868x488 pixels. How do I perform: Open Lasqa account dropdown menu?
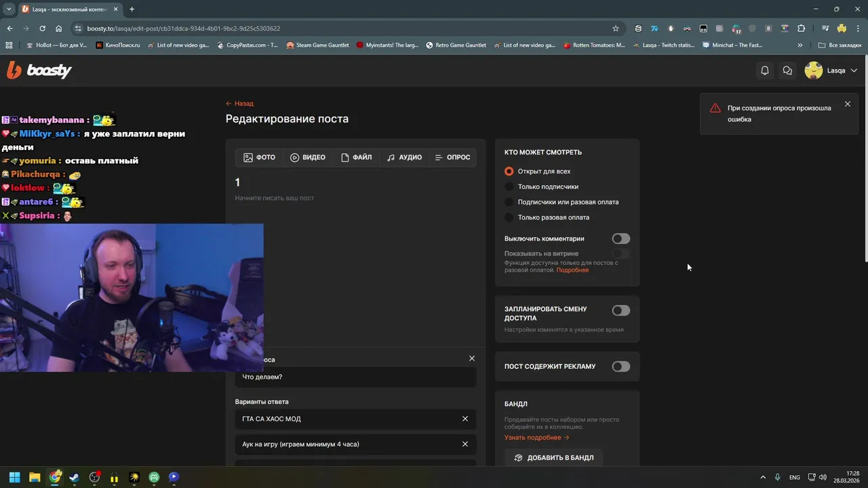click(x=831, y=70)
